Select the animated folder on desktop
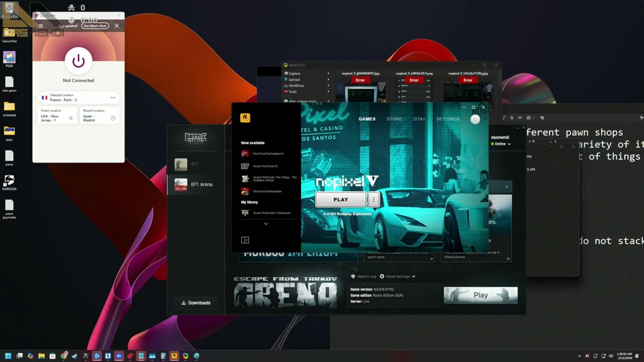This screenshot has height=362, width=644. pos(9,109)
